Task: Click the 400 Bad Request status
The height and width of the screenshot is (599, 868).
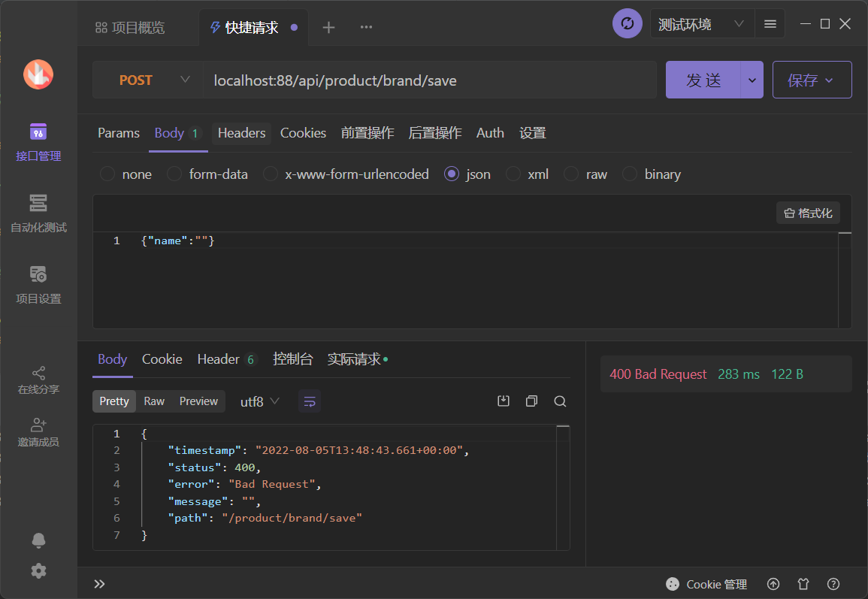Action: [x=658, y=374]
